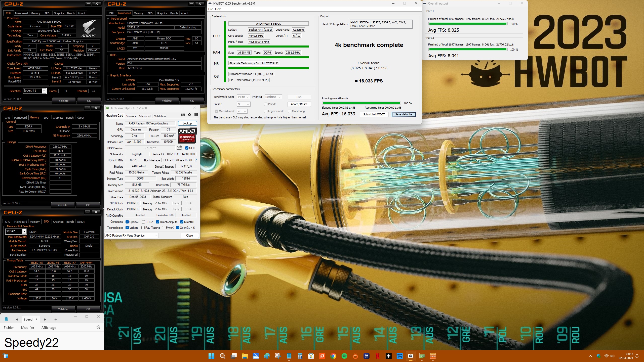Viewport: 644px width, 362px height.
Task: Open the Preset 4k dropdown
Action: click(x=243, y=104)
